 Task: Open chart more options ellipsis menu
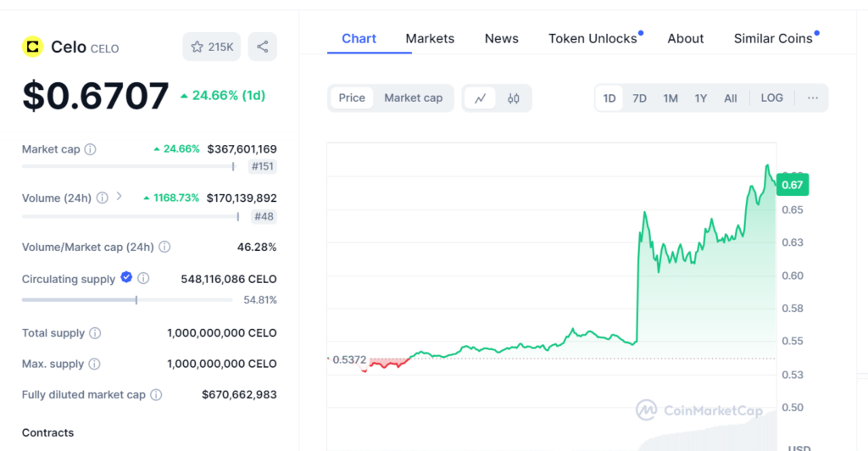click(812, 98)
